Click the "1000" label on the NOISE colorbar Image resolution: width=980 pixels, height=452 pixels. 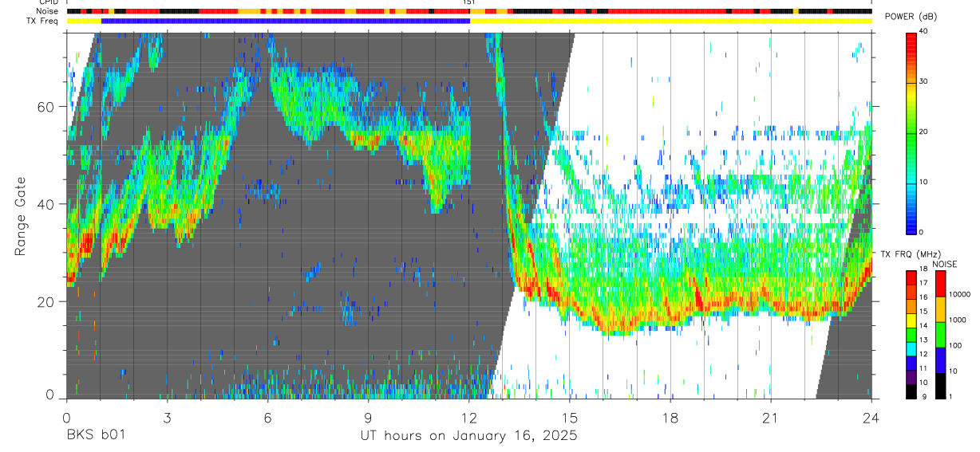tap(957, 320)
